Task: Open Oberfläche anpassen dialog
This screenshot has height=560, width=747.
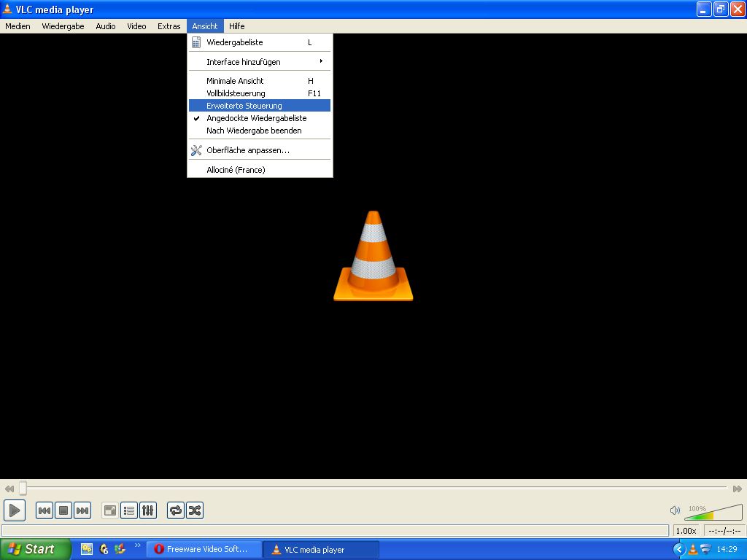Action: coord(260,150)
